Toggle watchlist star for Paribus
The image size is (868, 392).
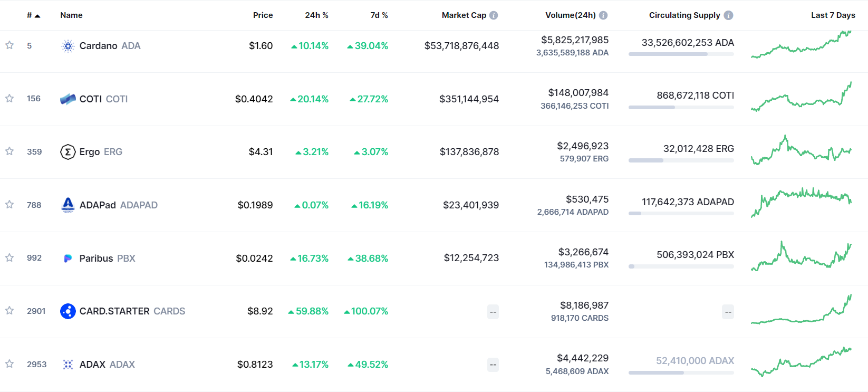[x=9, y=258]
